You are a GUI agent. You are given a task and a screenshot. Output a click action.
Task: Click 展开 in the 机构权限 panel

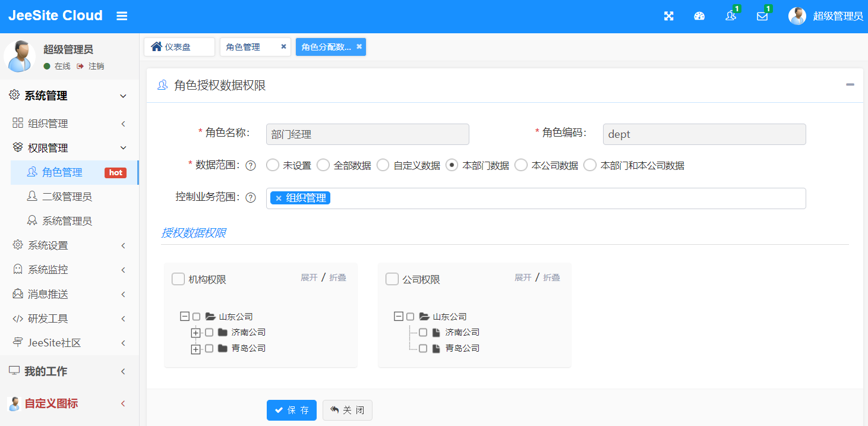coord(309,277)
